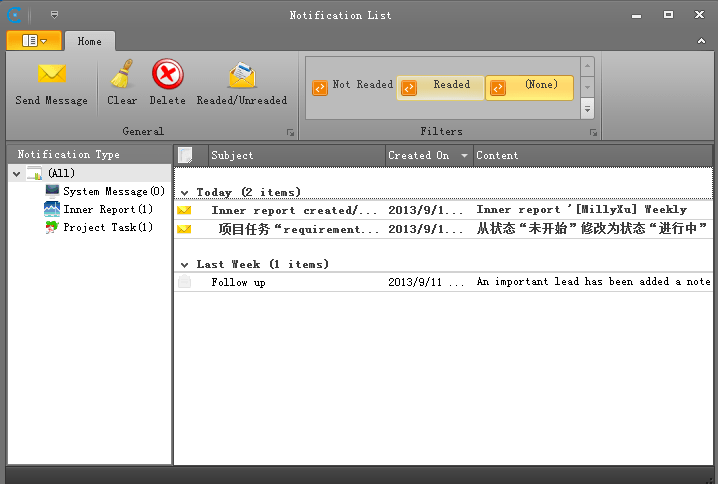Select Inner Report in the notification tree

click(x=106, y=209)
